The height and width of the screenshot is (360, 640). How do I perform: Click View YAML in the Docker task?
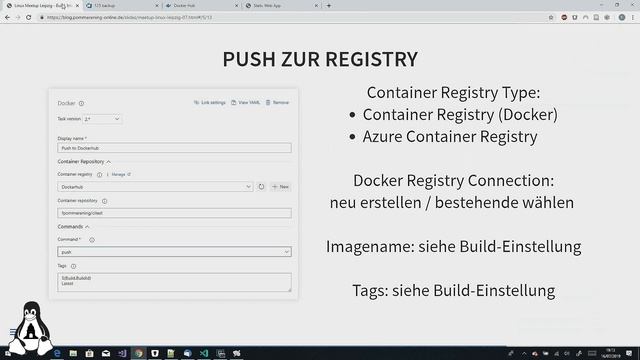pyautogui.click(x=246, y=102)
